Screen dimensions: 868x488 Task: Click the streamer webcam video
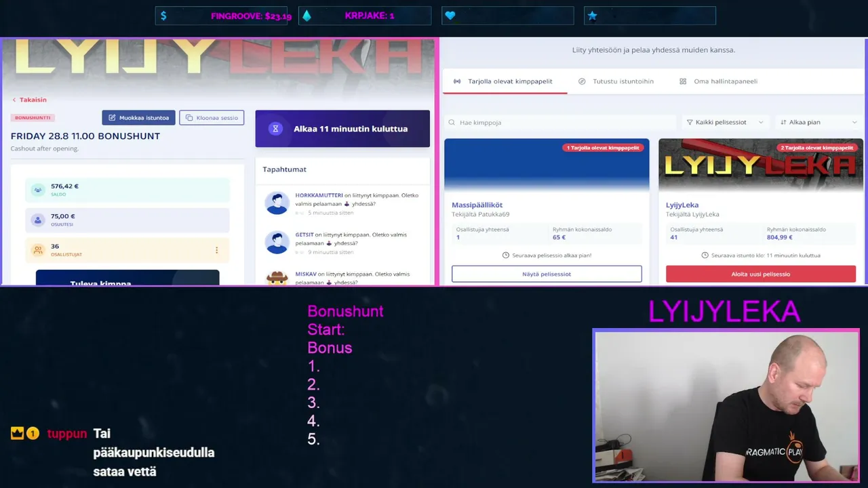click(x=726, y=406)
